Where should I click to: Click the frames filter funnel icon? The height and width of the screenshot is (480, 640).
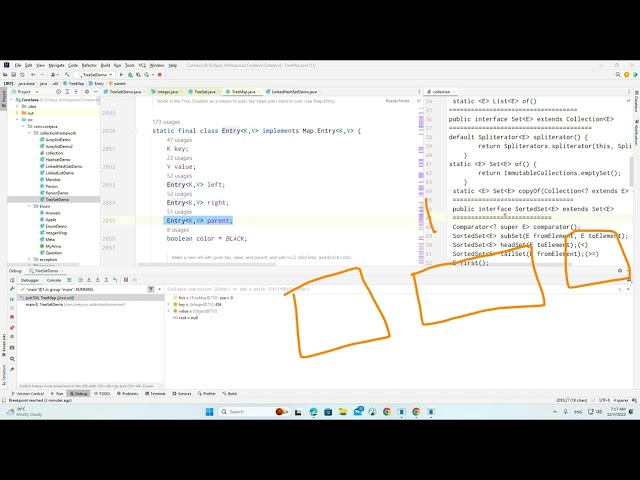151,289
